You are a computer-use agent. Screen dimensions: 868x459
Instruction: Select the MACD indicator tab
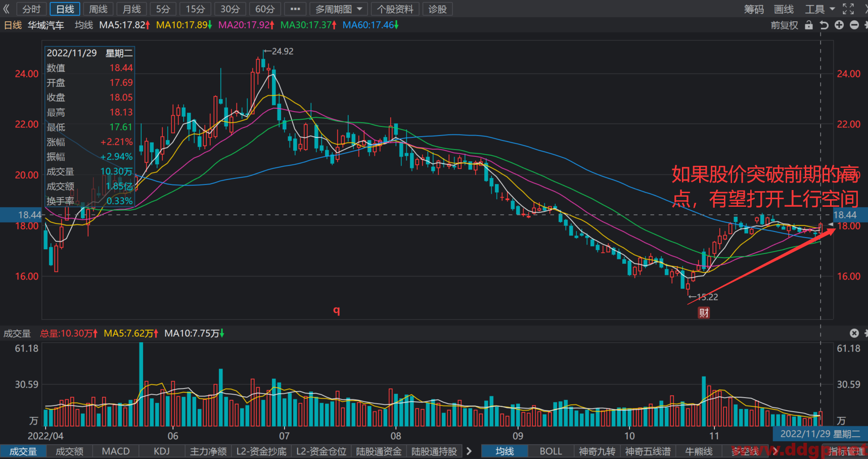[116, 451]
